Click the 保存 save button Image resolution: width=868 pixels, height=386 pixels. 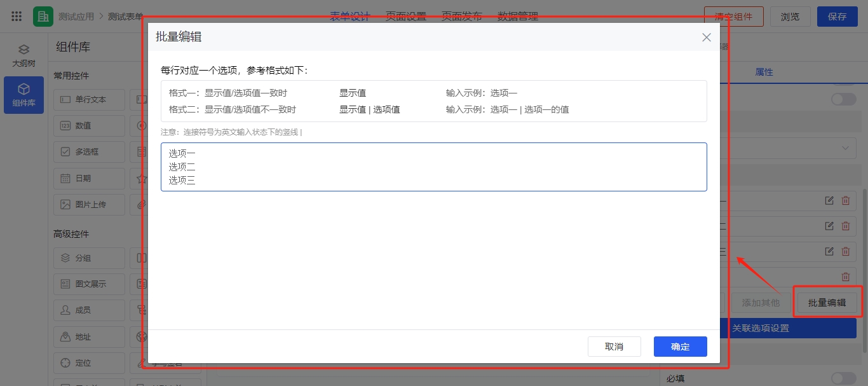[837, 17]
